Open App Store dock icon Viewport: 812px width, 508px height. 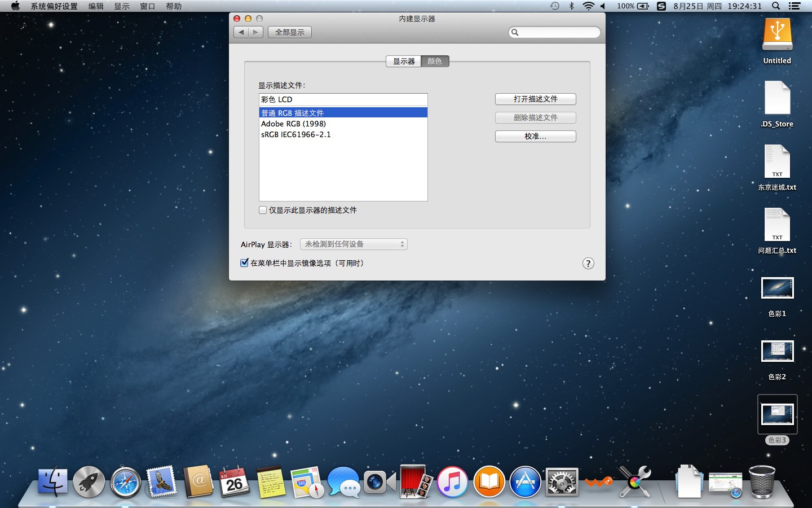point(526,482)
